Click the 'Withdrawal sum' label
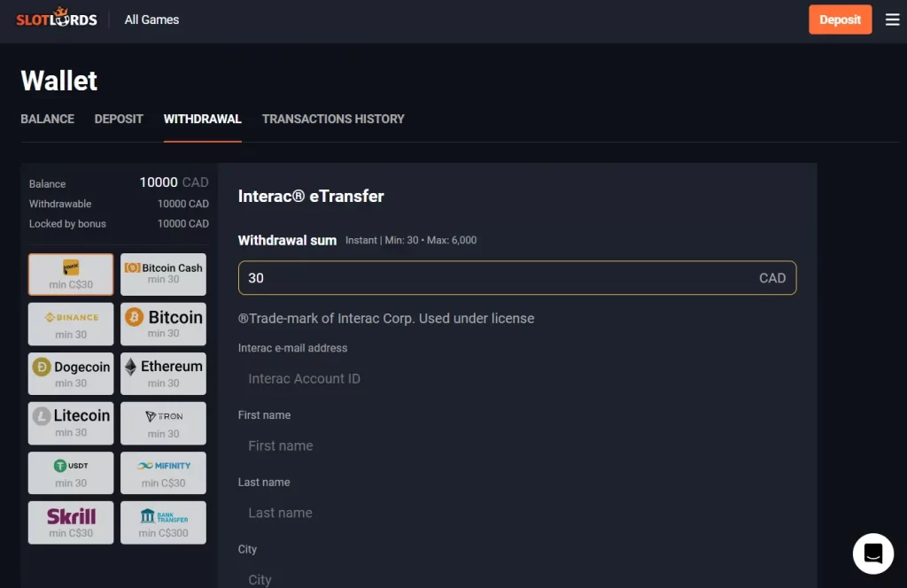 click(287, 241)
